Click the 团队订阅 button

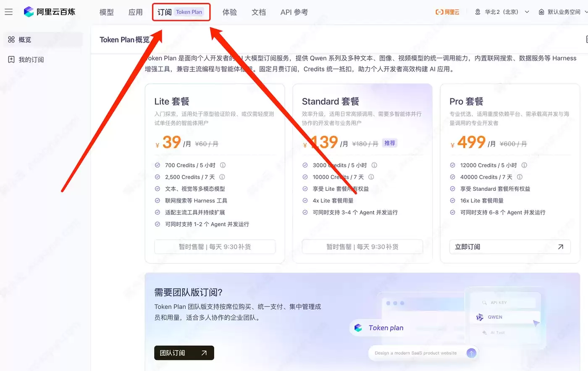click(184, 353)
